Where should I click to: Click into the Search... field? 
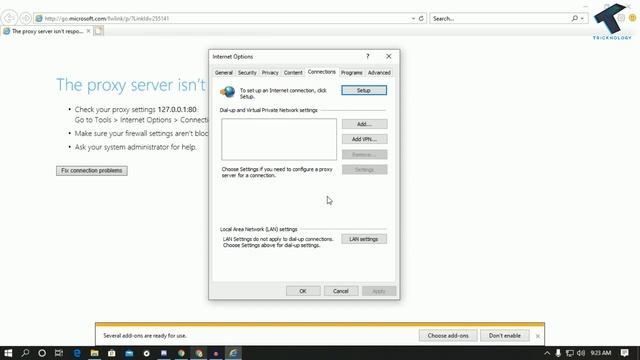point(500,18)
